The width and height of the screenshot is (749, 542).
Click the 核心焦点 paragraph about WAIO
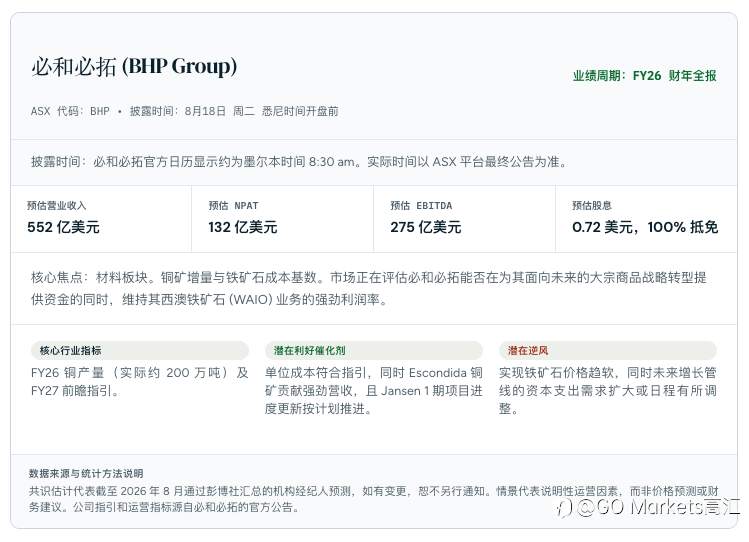pos(369,288)
